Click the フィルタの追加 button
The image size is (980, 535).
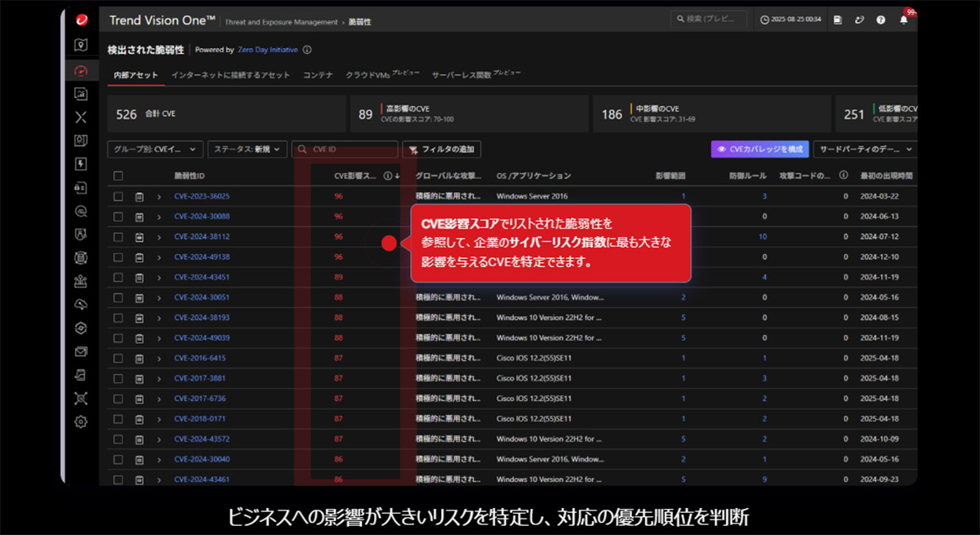442,149
